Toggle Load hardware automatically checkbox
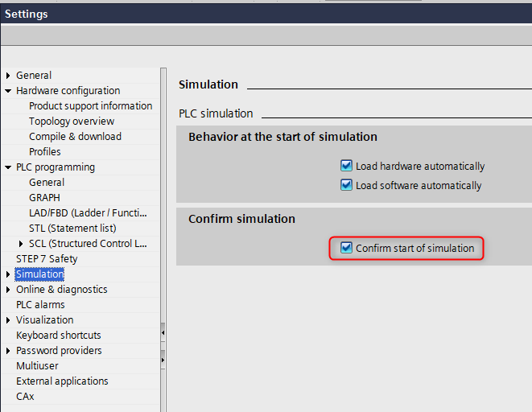The width and height of the screenshot is (532, 412). coord(347,166)
